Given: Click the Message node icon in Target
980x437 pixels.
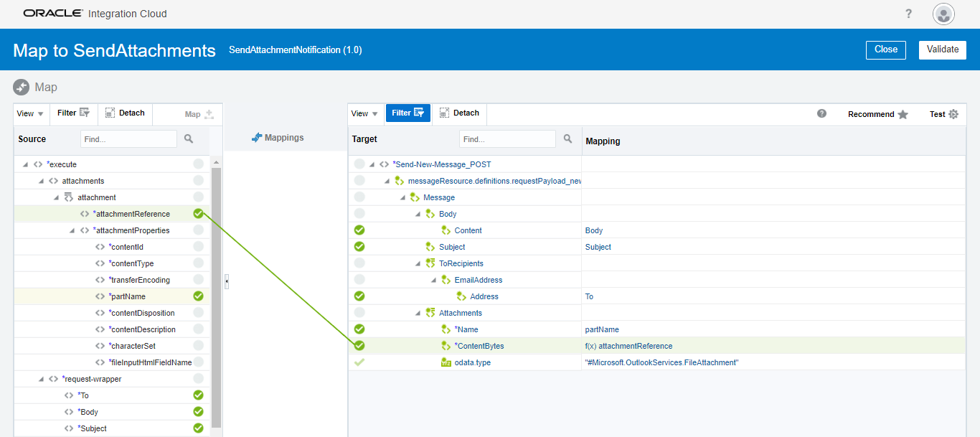Looking at the screenshot, I should point(415,197).
